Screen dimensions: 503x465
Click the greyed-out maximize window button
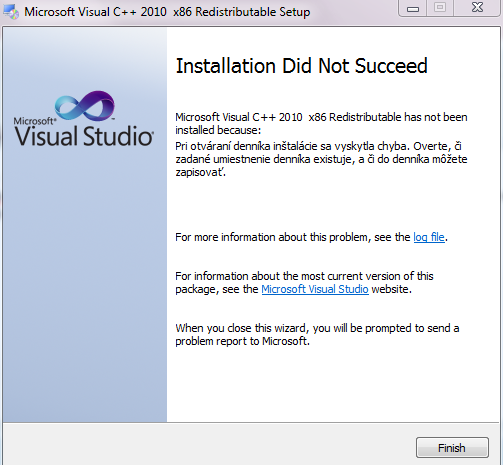pyautogui.click(x=440, y=8)
